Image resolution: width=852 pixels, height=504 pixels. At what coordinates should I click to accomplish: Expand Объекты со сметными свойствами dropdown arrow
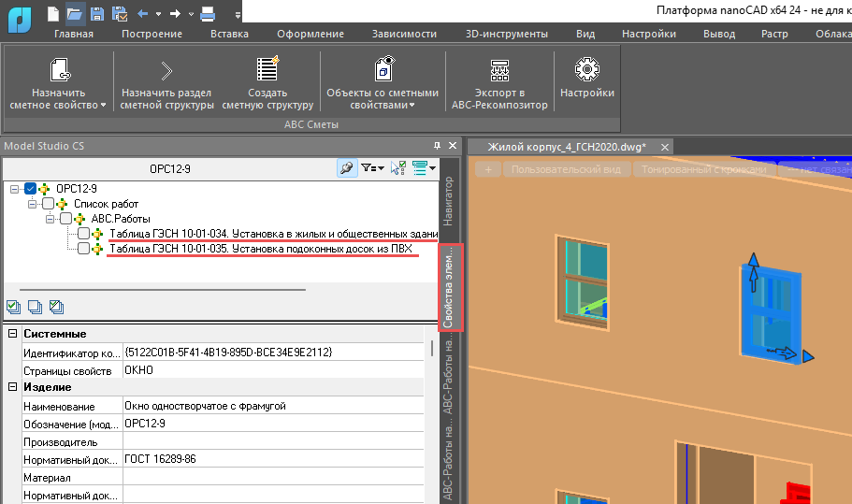[412, 106]
